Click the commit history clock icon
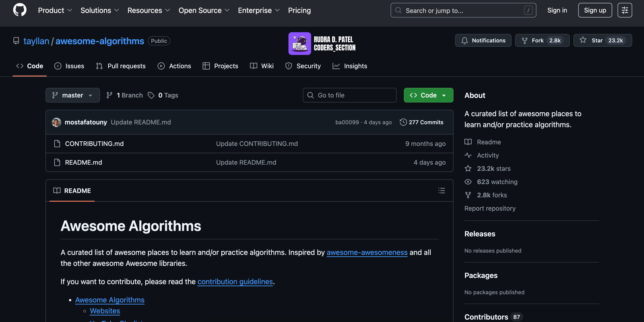This screenshot has width=644, height=322. click(403, 122)
